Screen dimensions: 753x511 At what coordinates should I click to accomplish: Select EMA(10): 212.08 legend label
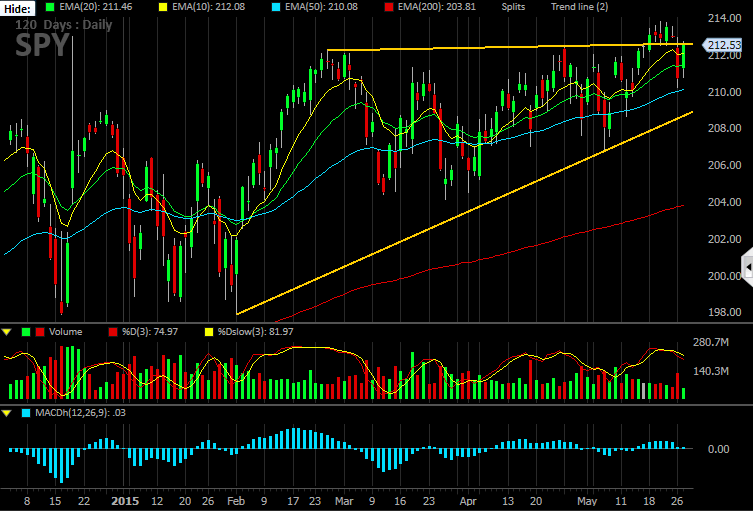click(x=208, y=7)
